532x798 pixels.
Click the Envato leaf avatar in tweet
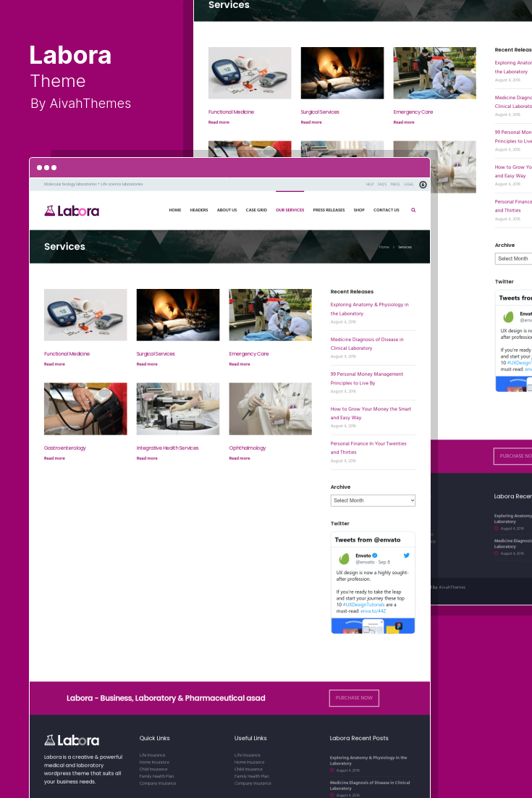tap(345, 558)
